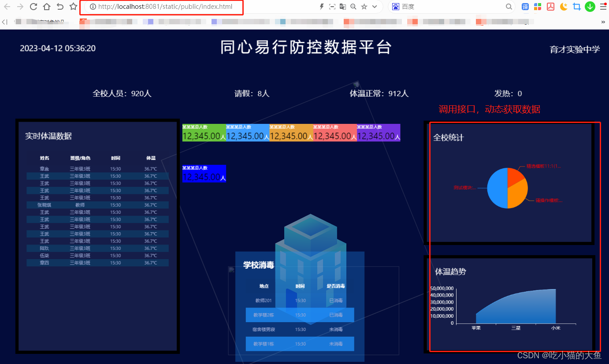Screen dimensions: 609x364
Task: Select the 宿舍楼男寝 disinfection row
Action: [300, 329]
